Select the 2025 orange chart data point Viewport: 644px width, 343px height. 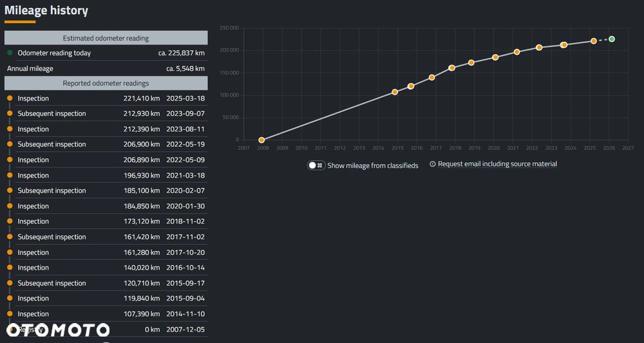(594, 41)
